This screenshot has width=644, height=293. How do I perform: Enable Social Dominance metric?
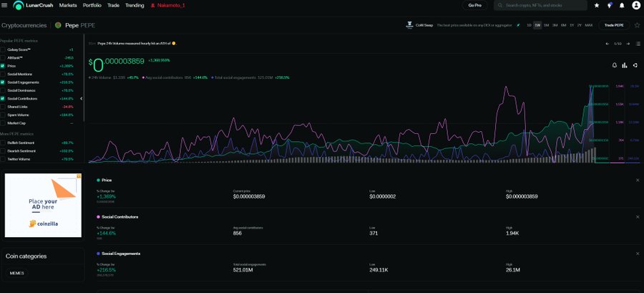click(x=3, y=90)
